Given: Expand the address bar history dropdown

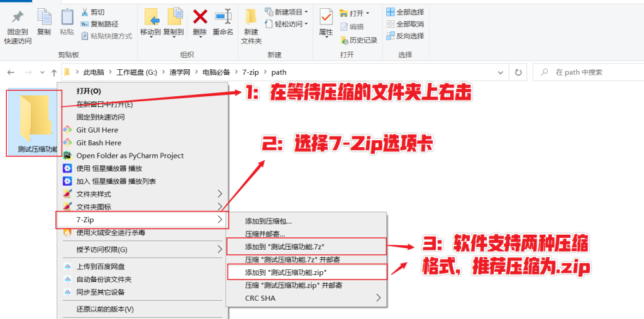Looking at the screenshot, I should click(500, 72).
